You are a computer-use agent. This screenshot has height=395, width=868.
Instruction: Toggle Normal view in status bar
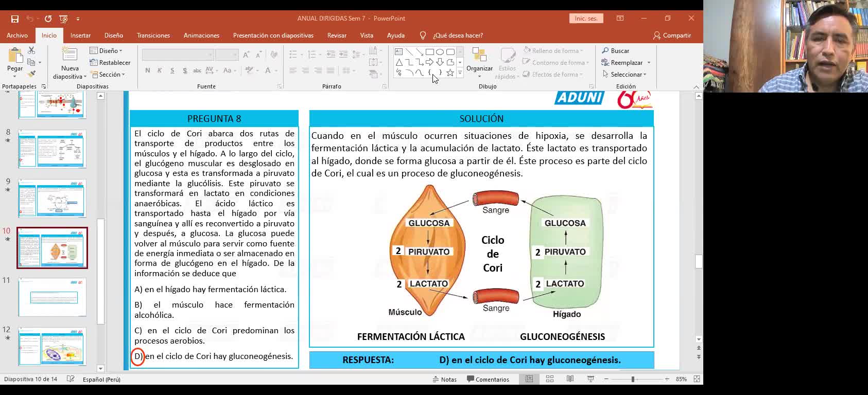tap(529, 379)
